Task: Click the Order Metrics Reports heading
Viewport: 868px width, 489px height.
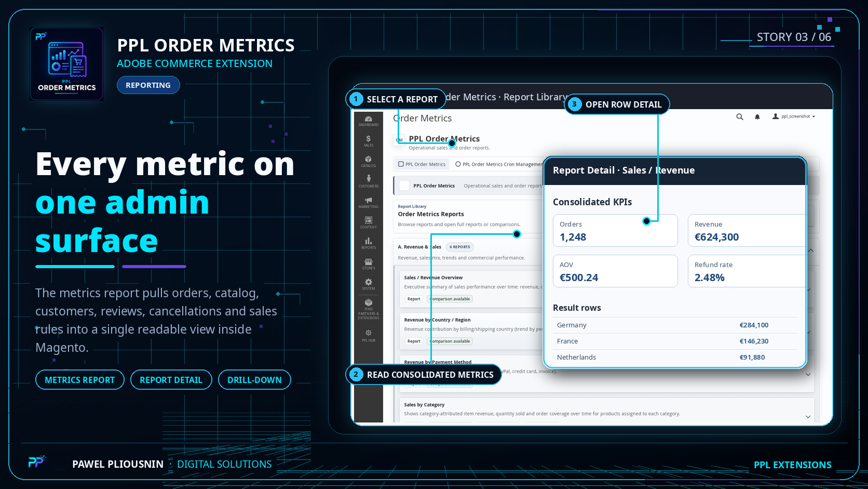Action: coord(431,214)
